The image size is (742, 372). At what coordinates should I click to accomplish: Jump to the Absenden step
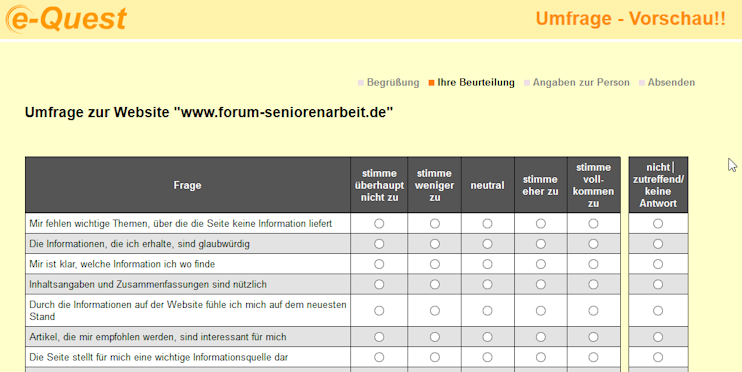pyautogui.click(x=671, y=82)
